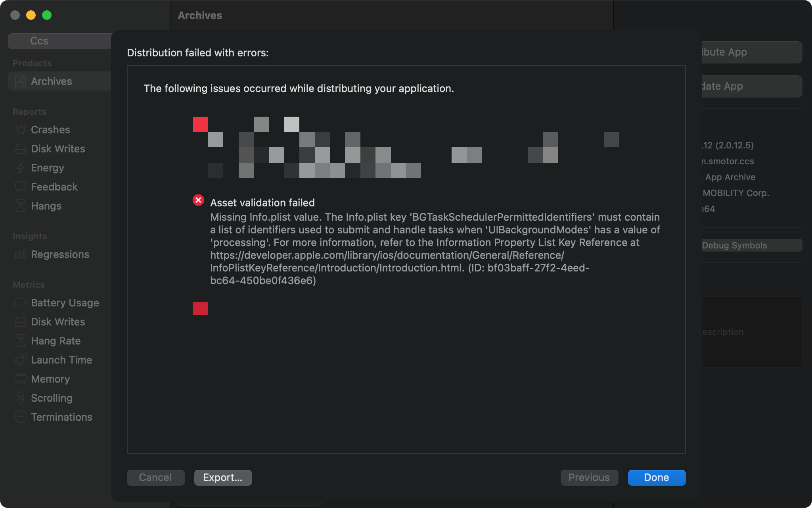Select Scrolling in the Metrics list
The width and height of the screenshot is (812, 508).
point(52,398)
